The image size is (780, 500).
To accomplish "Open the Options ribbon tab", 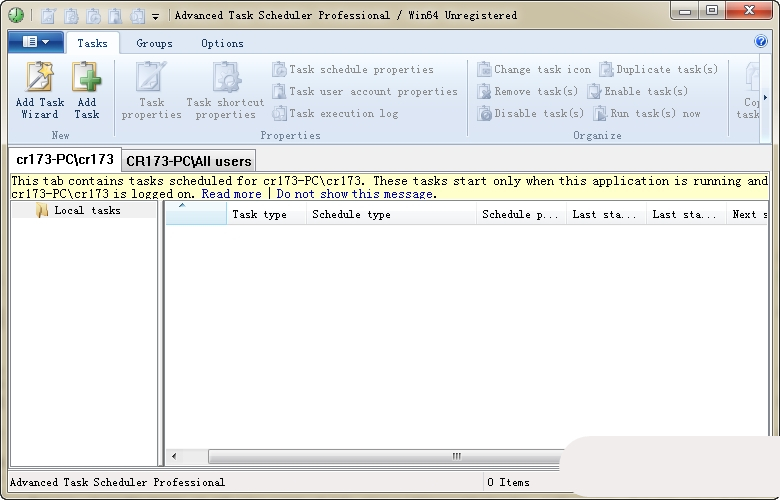I will pos(222,43).
